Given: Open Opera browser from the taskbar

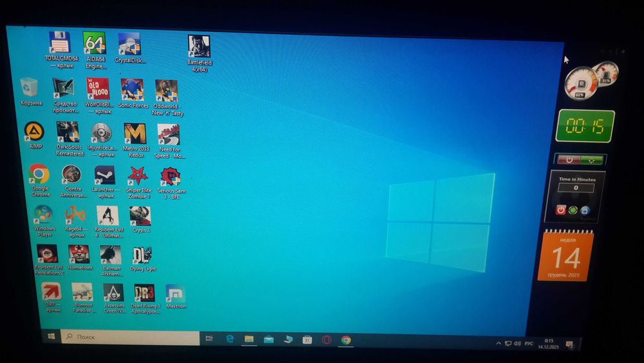Looking at the screenshot, I should (327, 340).
